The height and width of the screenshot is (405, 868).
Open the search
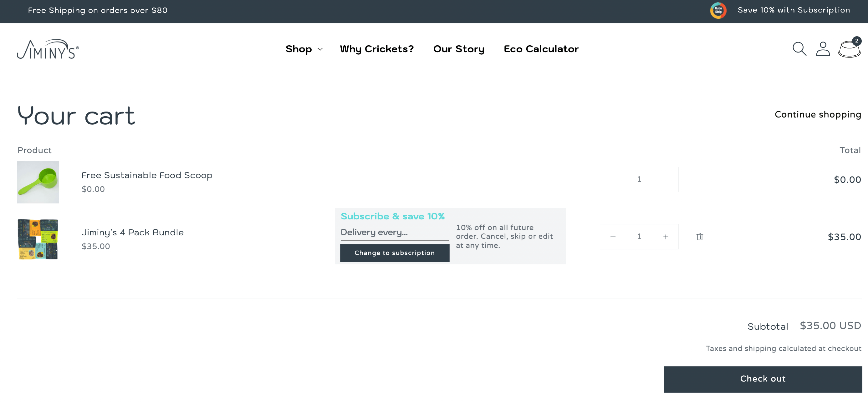pyautogui.click(x=799, y=49)
